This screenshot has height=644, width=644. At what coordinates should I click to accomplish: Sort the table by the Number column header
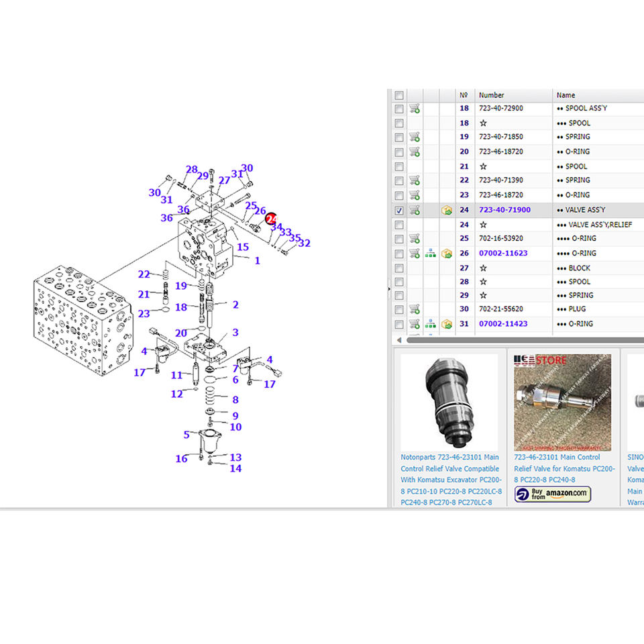[491, 95]
